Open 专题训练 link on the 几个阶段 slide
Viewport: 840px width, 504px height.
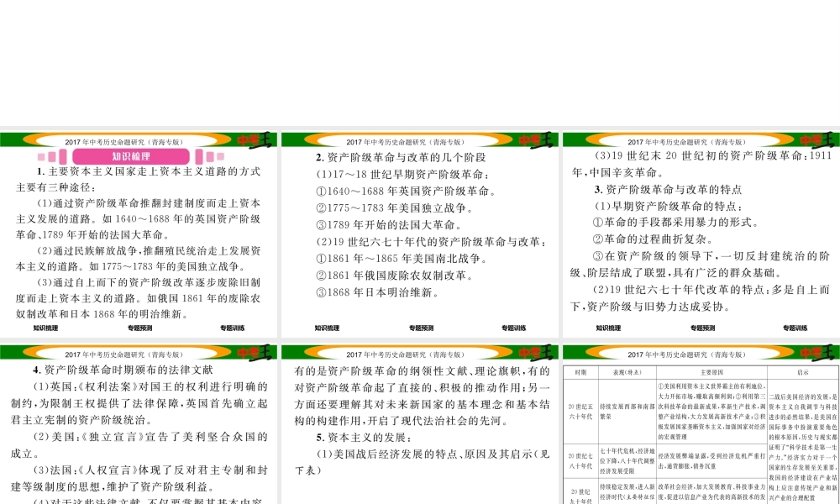tap(514, 328)
